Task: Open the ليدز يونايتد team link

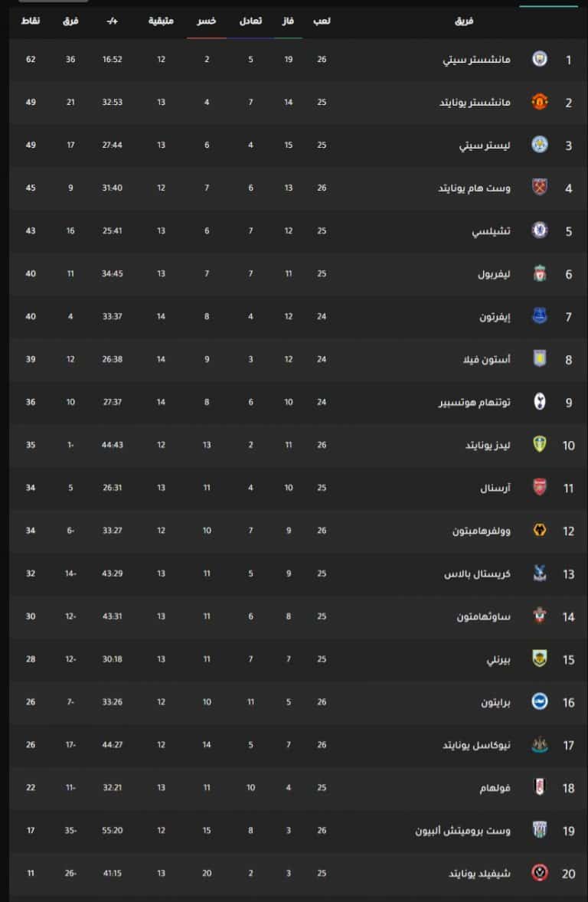Action: point(488,445)
